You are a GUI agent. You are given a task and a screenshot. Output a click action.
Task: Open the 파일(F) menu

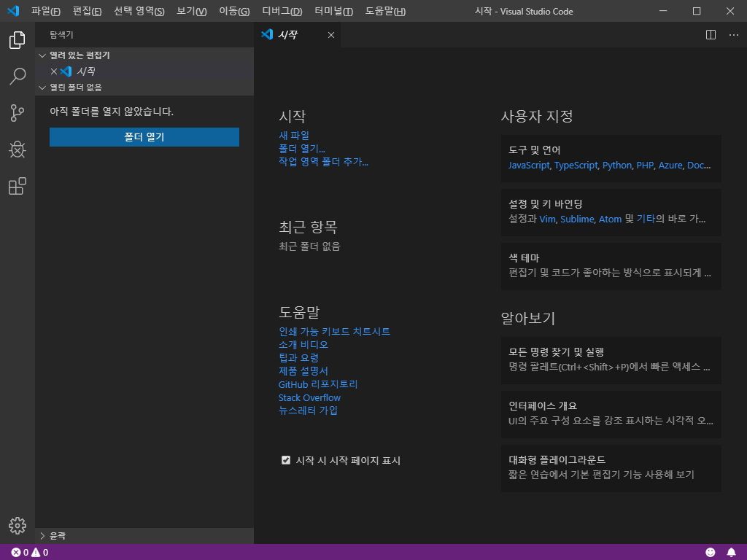point(46,11)
